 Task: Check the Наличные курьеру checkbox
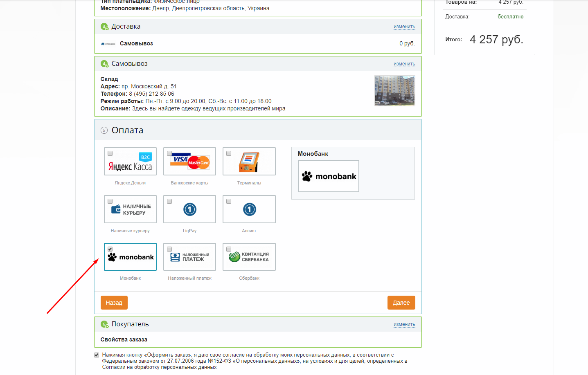pyautogui.click(x=110, y=201)
